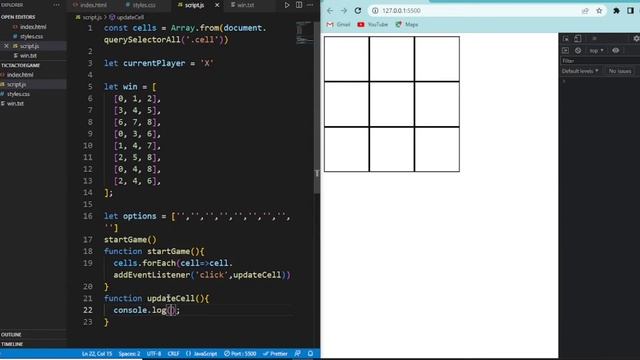Bookmark this page with the star
640x360 pixels.
point(599,11)
